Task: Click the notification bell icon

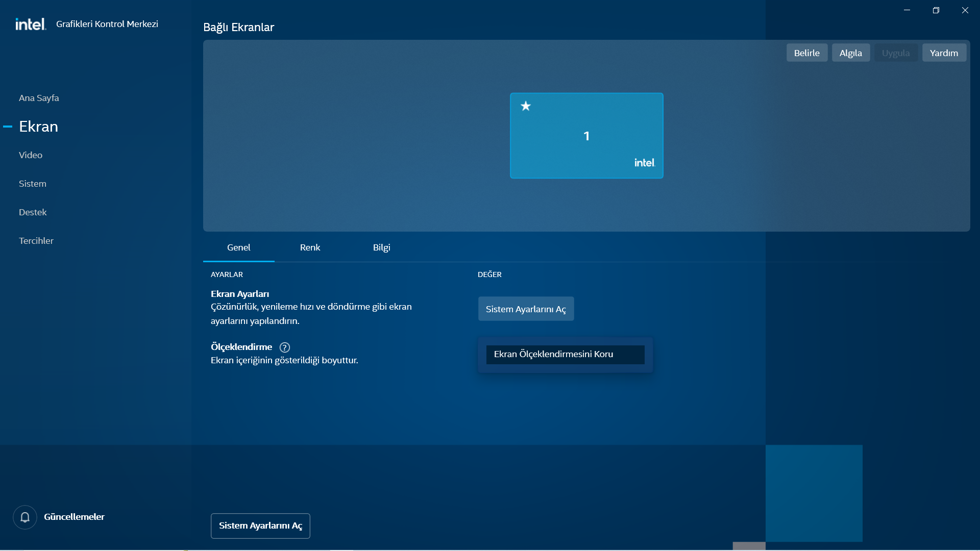Action: pyautogui.click(x=24, y=517)
